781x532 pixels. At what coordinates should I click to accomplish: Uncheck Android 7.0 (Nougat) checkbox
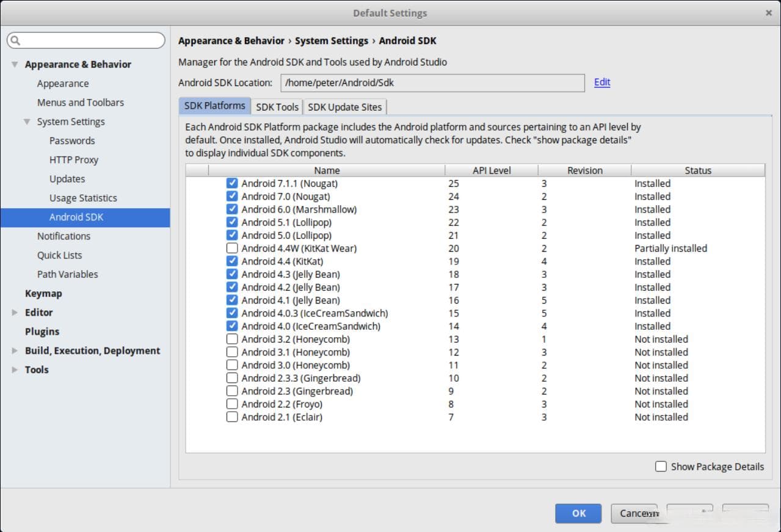(x=232, y=196)
